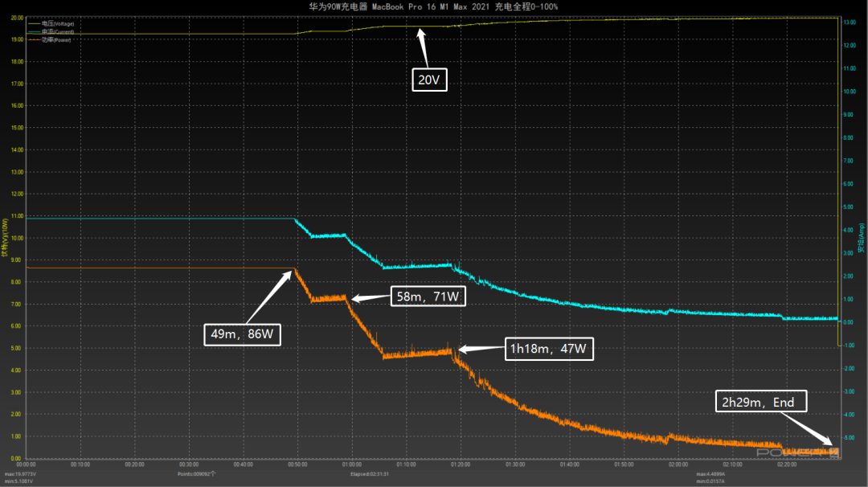
Task: Click the -5.00 value on amp axis
Action: (x=850, y=438)
